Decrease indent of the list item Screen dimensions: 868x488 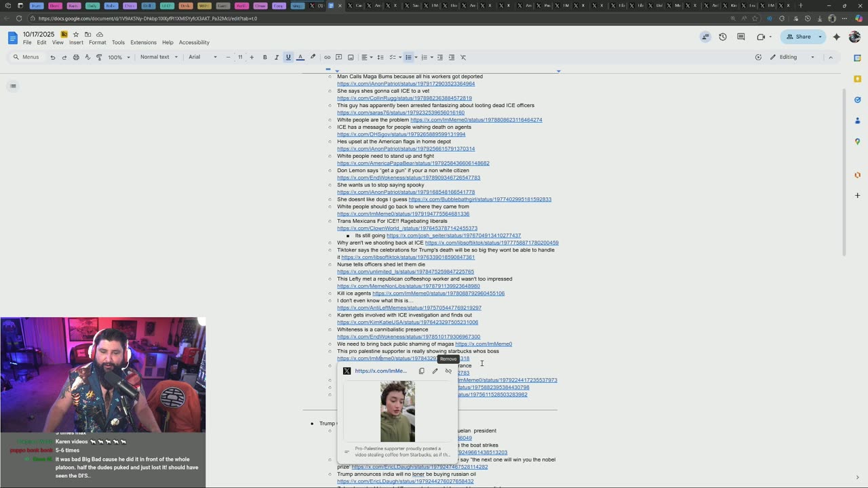point(439,58)
